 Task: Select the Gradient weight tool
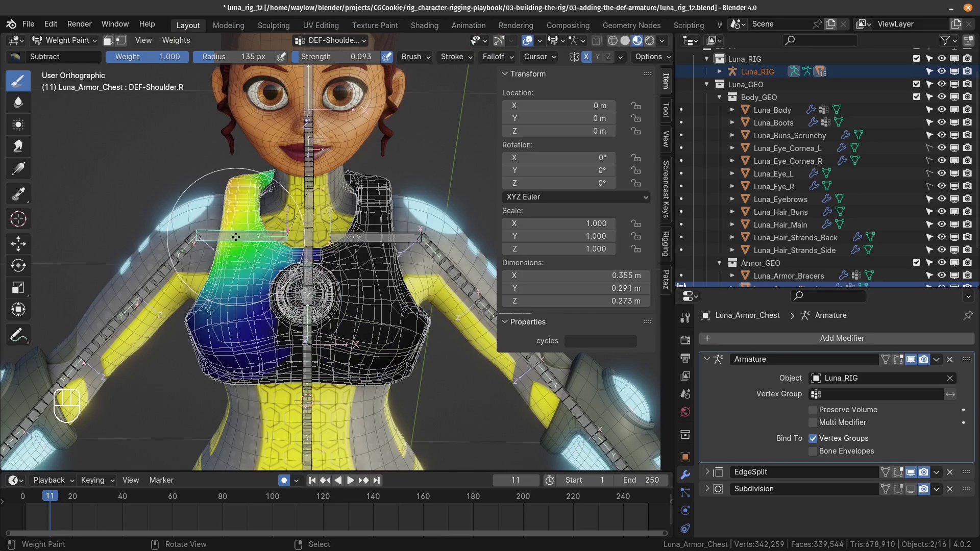pyautogui.click(x=18, y=168)
